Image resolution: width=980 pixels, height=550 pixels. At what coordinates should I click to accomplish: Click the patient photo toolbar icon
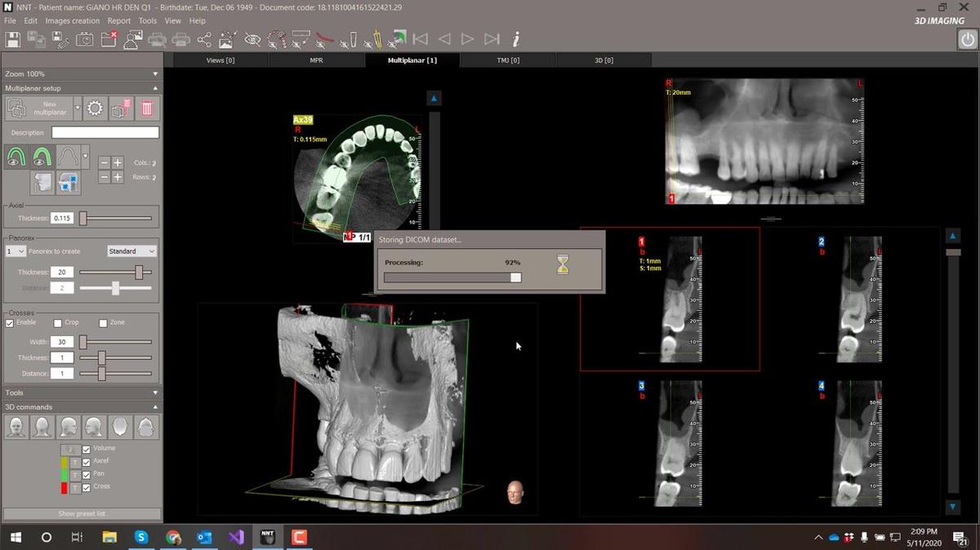(132, 38)
